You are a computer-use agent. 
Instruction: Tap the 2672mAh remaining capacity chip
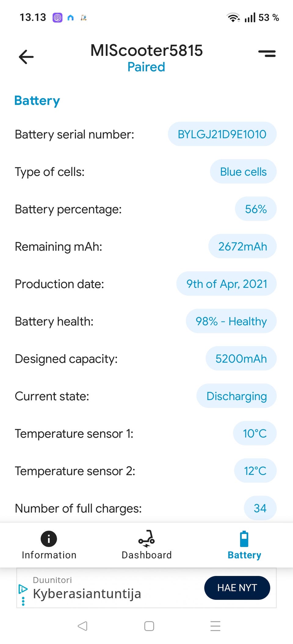pos(242,246)
